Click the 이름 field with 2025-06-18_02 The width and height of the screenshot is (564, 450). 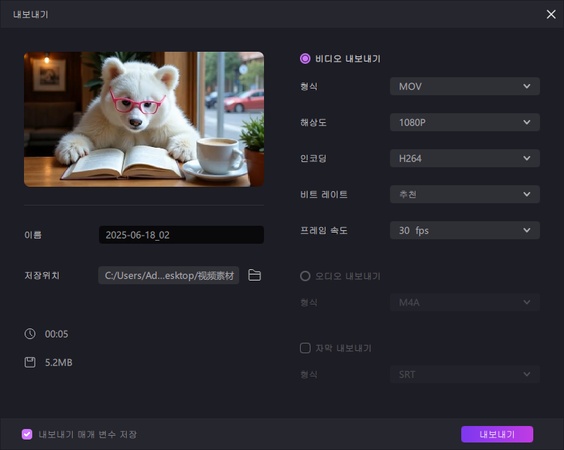coord(181,235)
